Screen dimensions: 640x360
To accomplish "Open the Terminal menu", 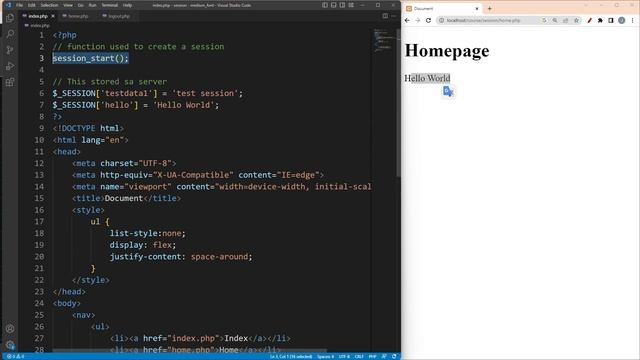I will click(110, 5).
